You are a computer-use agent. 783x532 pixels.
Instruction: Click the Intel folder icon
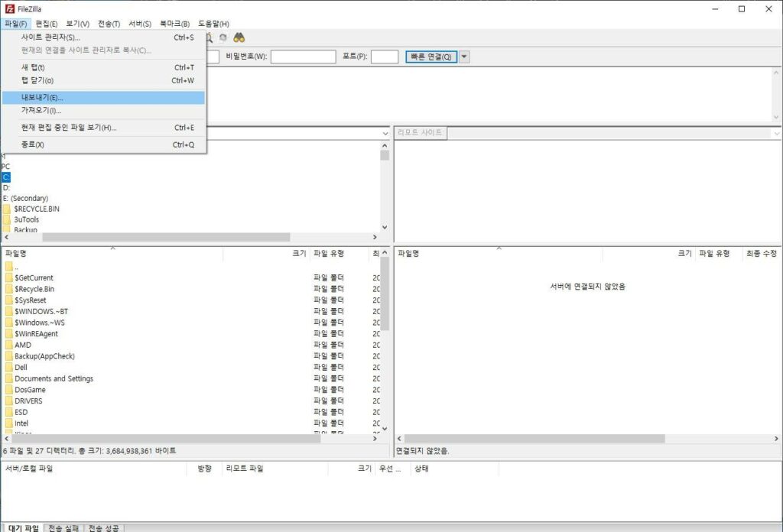point(9,423)
